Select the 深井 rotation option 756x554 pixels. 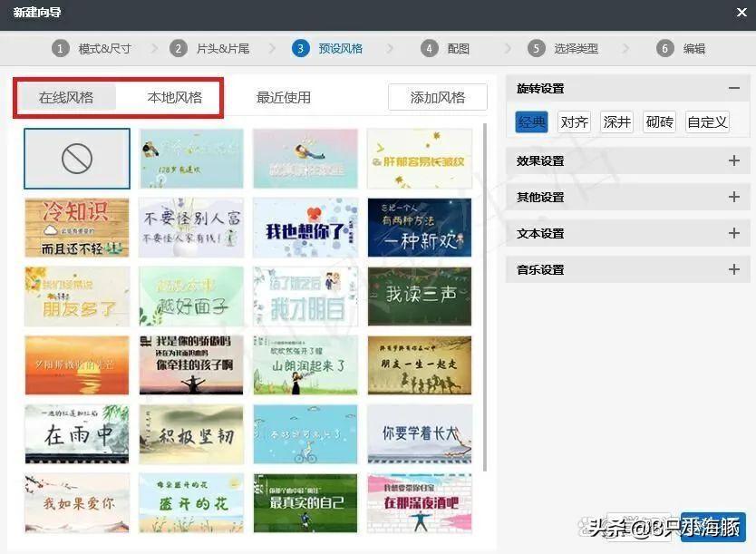coord(616,122)
